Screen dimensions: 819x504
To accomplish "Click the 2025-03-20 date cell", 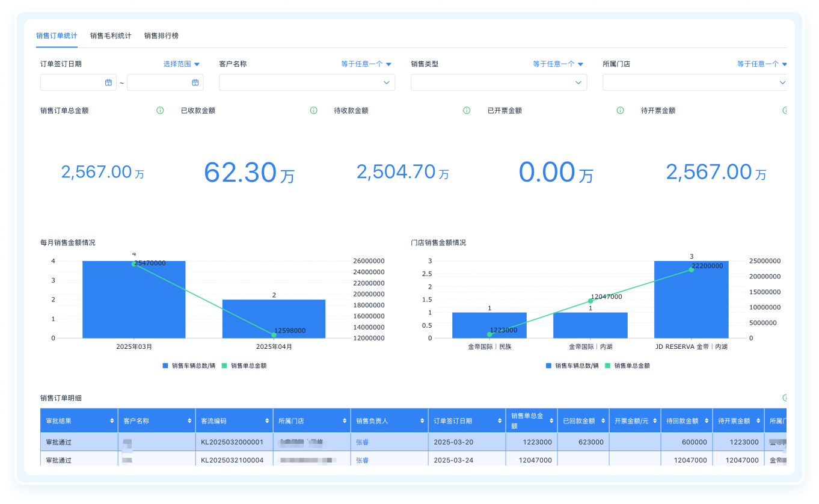I will point(467,442).
